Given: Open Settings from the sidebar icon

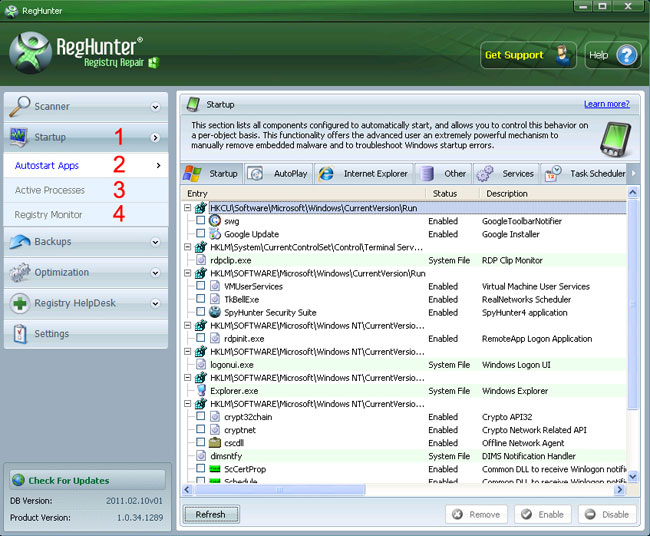Looking at the screenshot, I should [x=20, y=334].
